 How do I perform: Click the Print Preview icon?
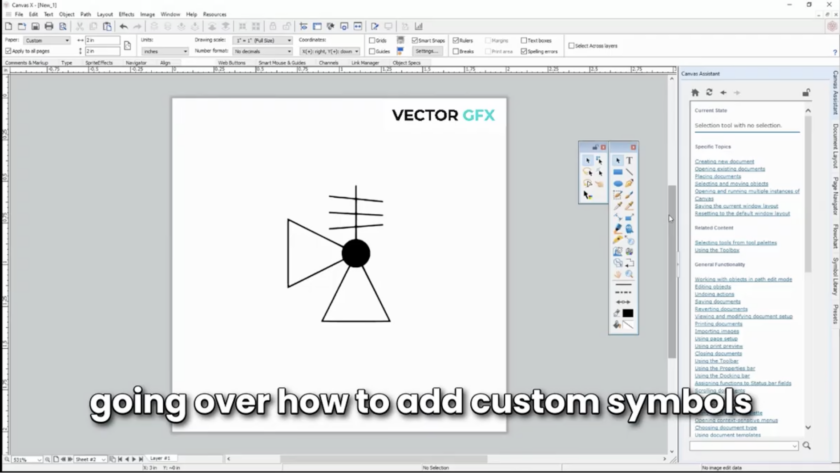click(63, 26)
